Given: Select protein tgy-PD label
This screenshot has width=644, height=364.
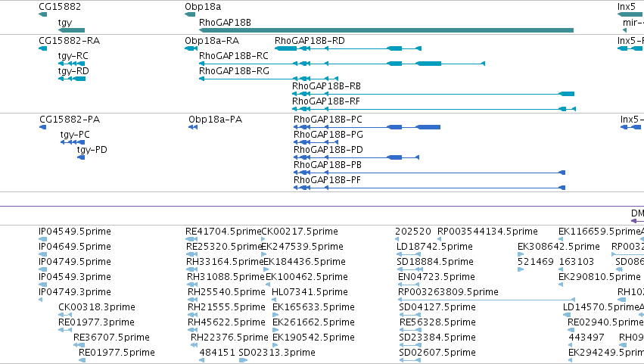Looking at the screenshot, I should click(92, 150).
